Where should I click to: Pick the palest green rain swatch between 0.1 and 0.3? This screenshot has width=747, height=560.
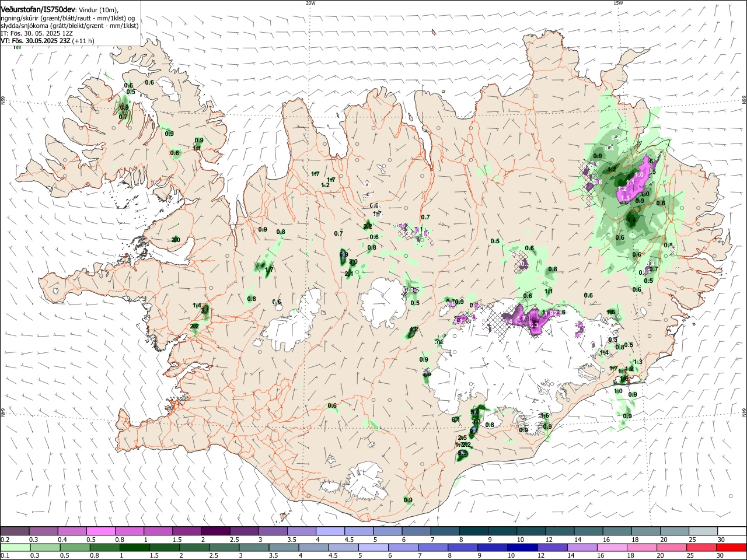(15, 548)
